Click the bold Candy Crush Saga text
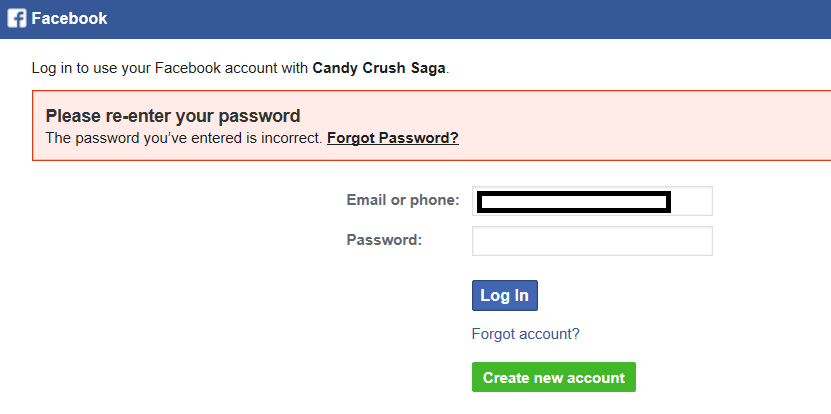Image resolution: width=831 pixels, height=414 pixels. point(379,68)
